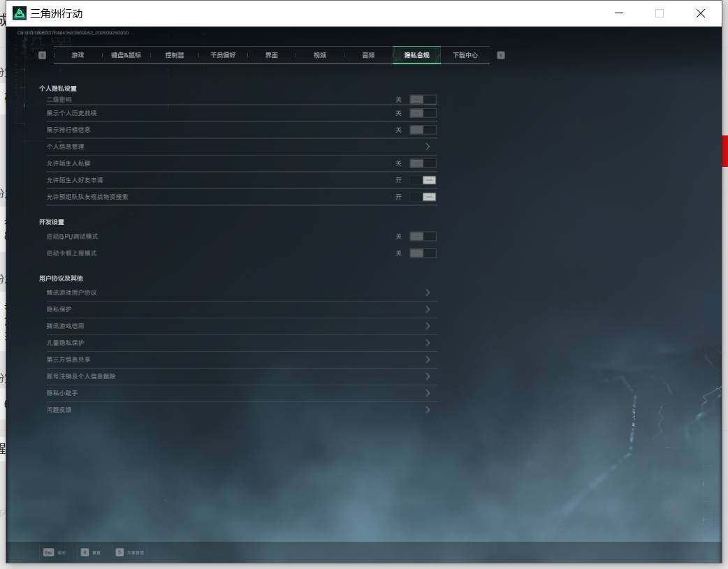Click the 展示个人历史战绩 label text
This screenshot has height=569, width=728.
coord(71,113)
